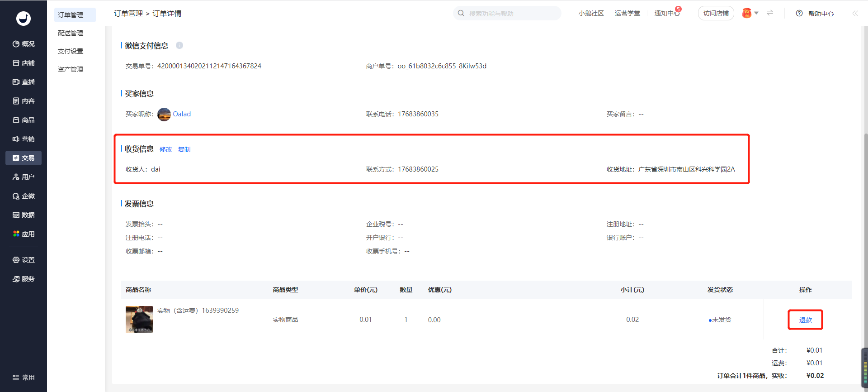Click the 订单管理 breadcrumb link
The height and width of the screenshot is (392, 868).
pos(128,14)
